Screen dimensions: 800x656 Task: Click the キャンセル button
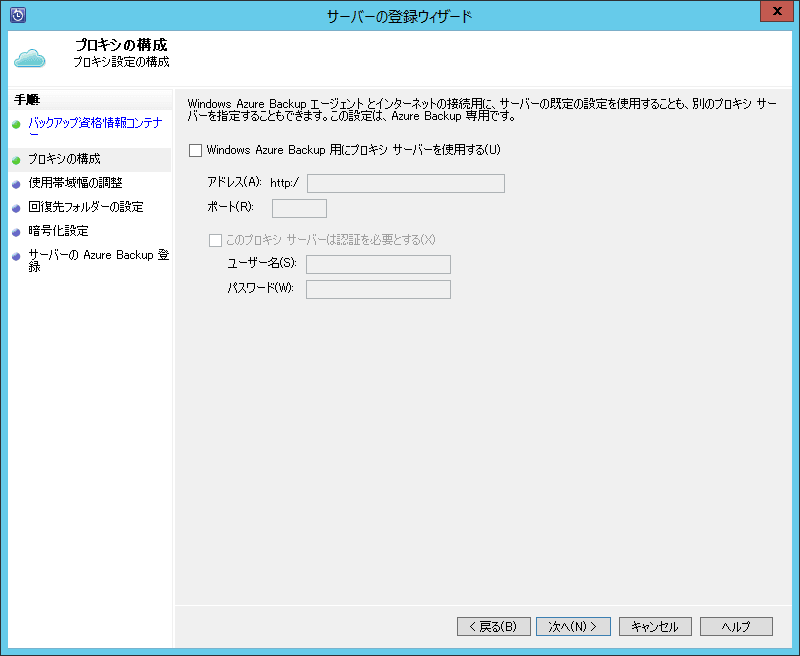(x=655, y=626)
